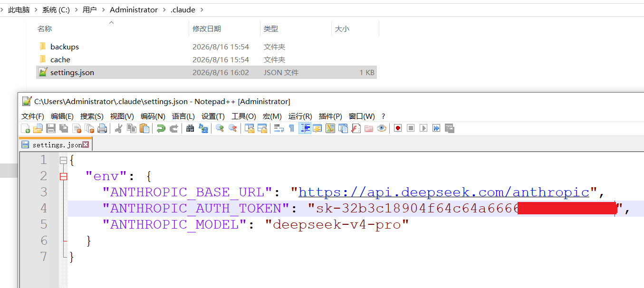Image resolution: width=644 pixels, height=288 pixels.
Task: Toggle synchronized vertical scrolling
Action: click(x=250, y=128)
